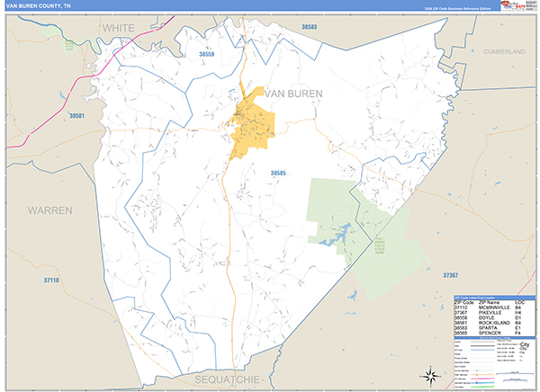Click the CUMBERLAND county label

(504, 51)
